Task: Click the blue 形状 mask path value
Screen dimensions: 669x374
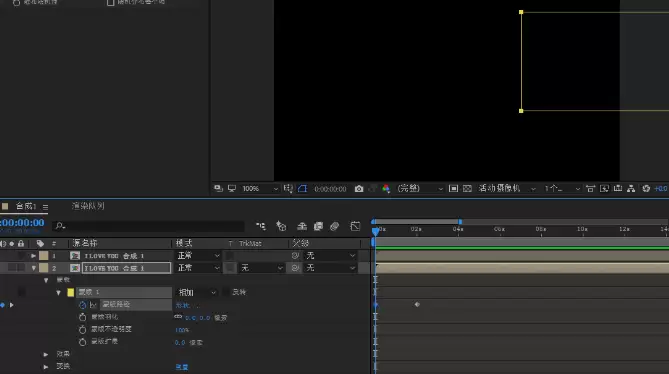Action: [x=183, y=305]
